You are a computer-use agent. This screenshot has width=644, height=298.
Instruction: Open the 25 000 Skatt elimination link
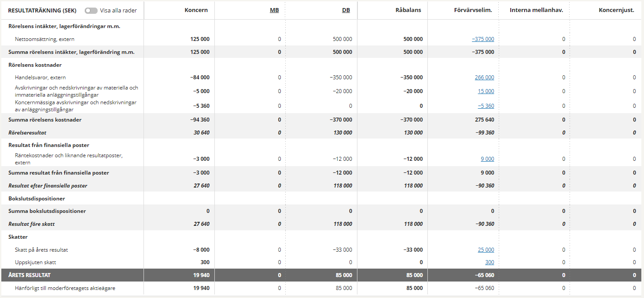(486, 250)
